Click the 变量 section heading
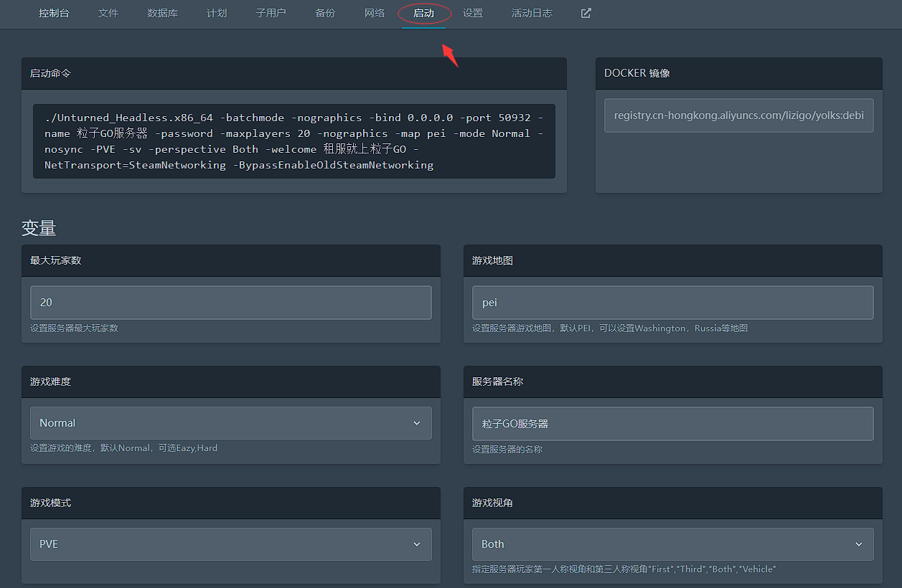 point(39,228)
